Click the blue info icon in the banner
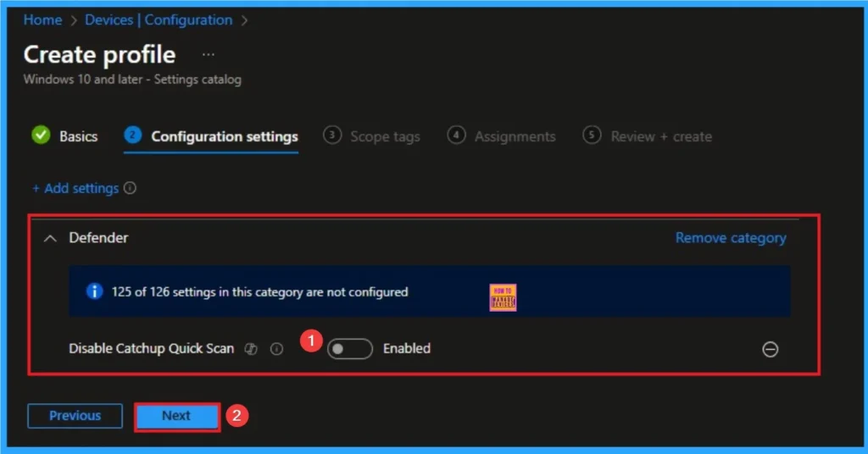868x454 pixels. click(x=95, y=291)
